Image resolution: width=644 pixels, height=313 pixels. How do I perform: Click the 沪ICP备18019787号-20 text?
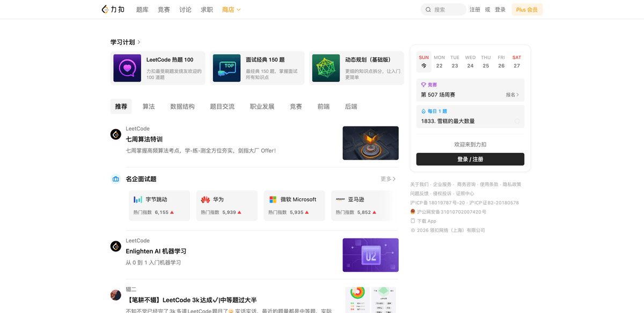437,203
